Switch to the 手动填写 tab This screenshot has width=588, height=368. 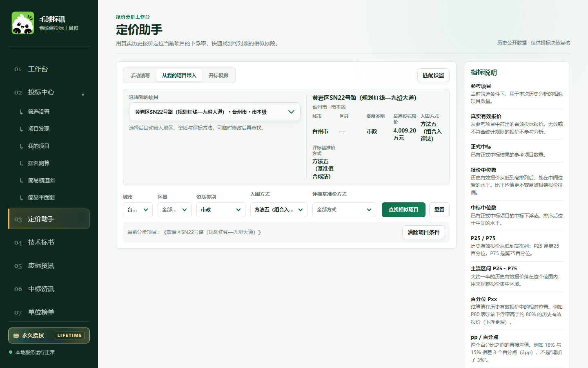[x=140, y=76]
